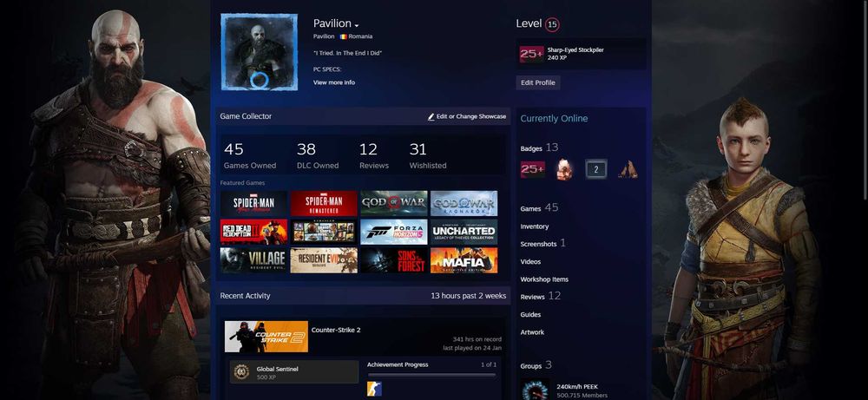
Task: Click the Sharp-Eyed Stockpiler badge title
Action: point(575,49)
